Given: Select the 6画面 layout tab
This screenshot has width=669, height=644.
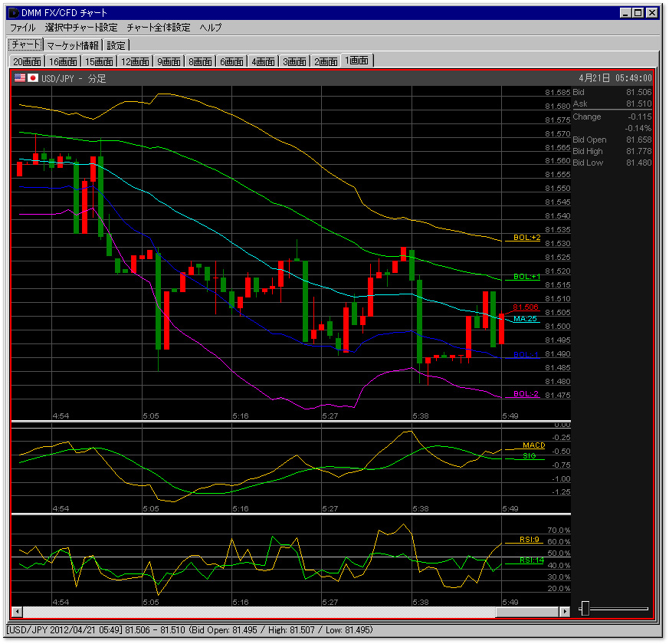Looking at the screenshot, I should [231, 61].
